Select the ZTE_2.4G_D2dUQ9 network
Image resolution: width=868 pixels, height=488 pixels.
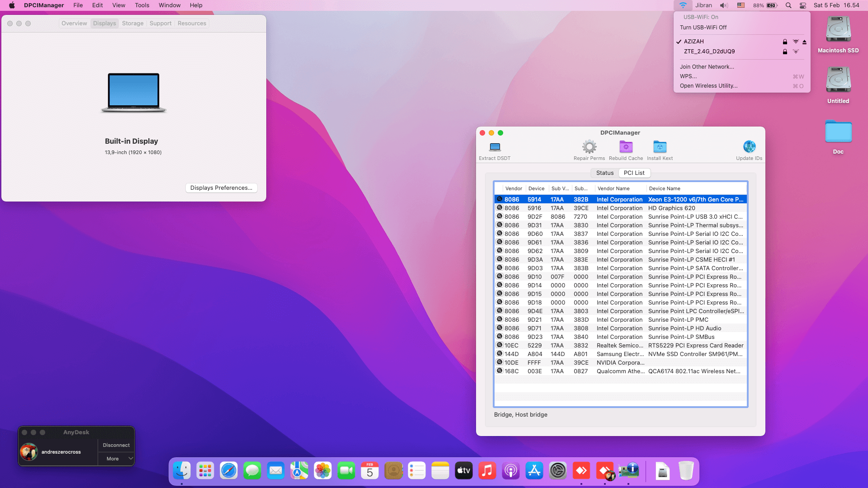[x=709, y=52]
